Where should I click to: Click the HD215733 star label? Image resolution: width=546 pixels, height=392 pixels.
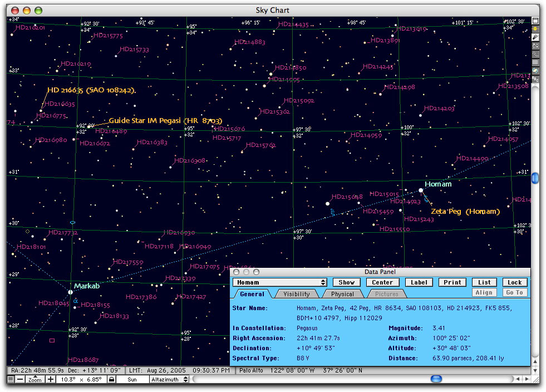coord(134,50)
